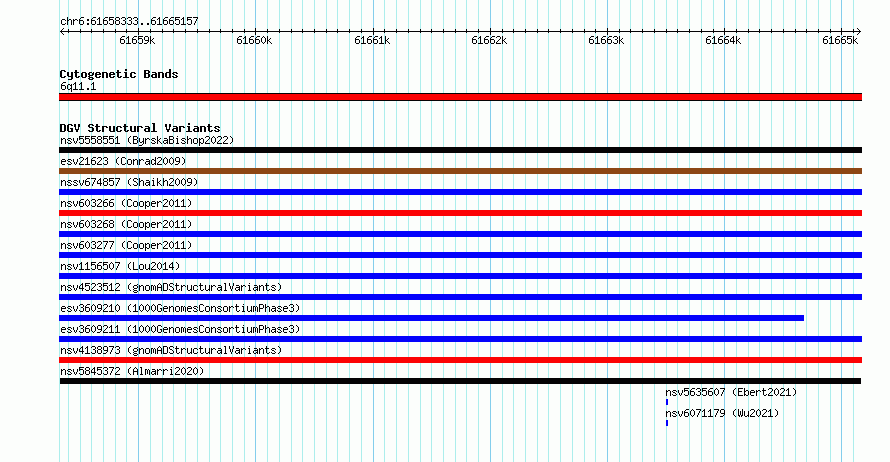Image resolution: width=890 pixels, height=462 pixels.
Task: Open nsv4523512 (gnomADStructuralVariants) label
Action: point(171,287)
